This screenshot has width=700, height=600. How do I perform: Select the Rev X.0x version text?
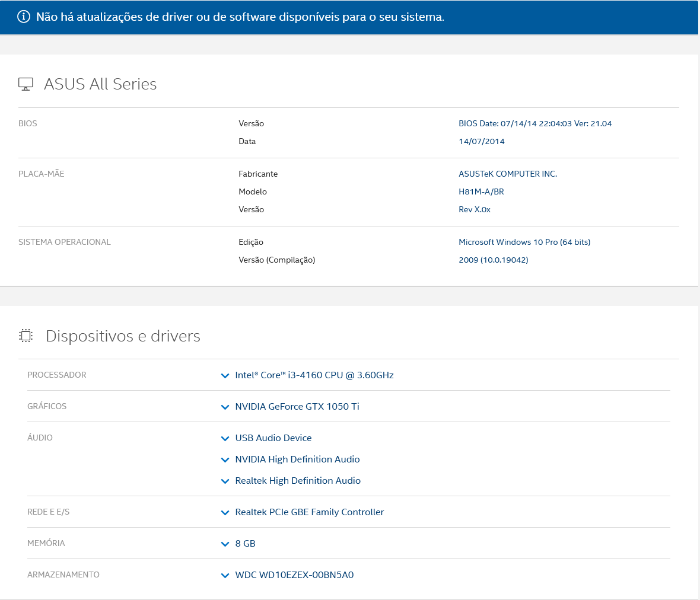tap(475, 210)
